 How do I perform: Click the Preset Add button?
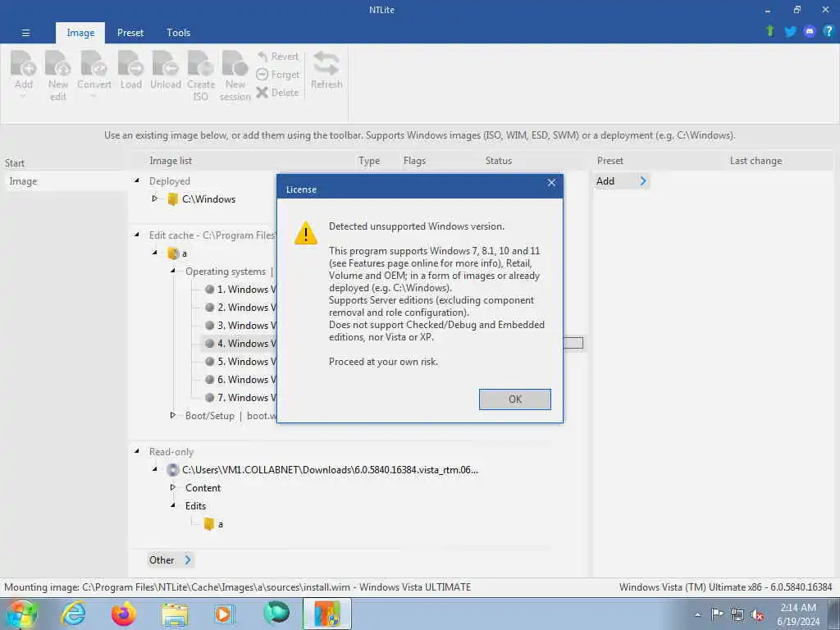coord(622,181)
